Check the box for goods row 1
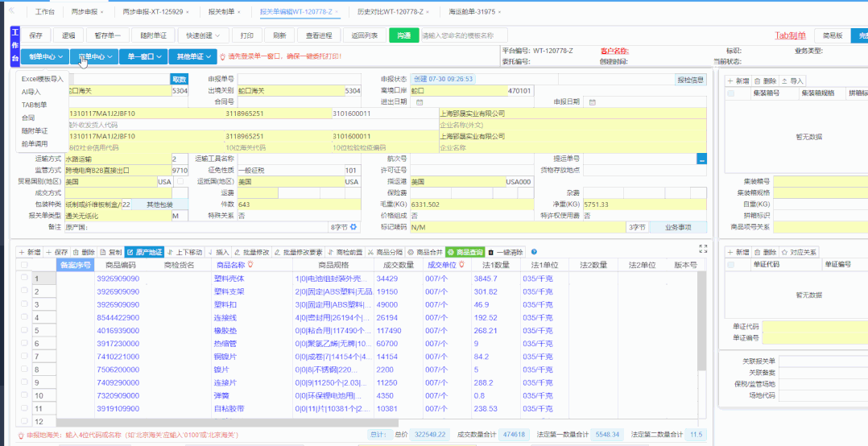 pyautogui.click(x=24, y=278)
